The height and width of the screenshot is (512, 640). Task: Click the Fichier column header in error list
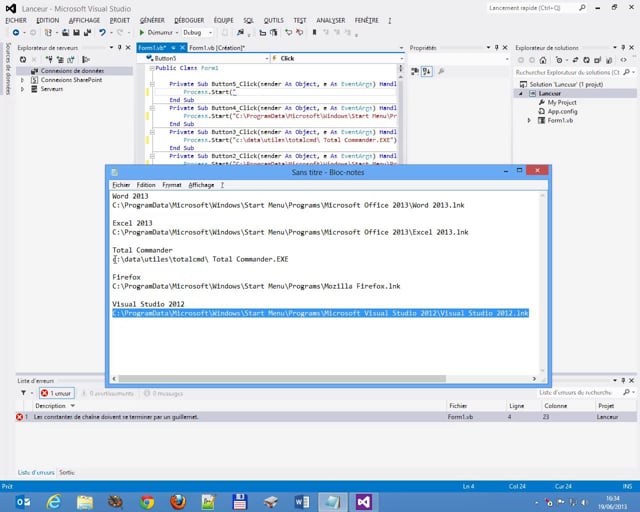pyautogui.click(x=458, y=406)
